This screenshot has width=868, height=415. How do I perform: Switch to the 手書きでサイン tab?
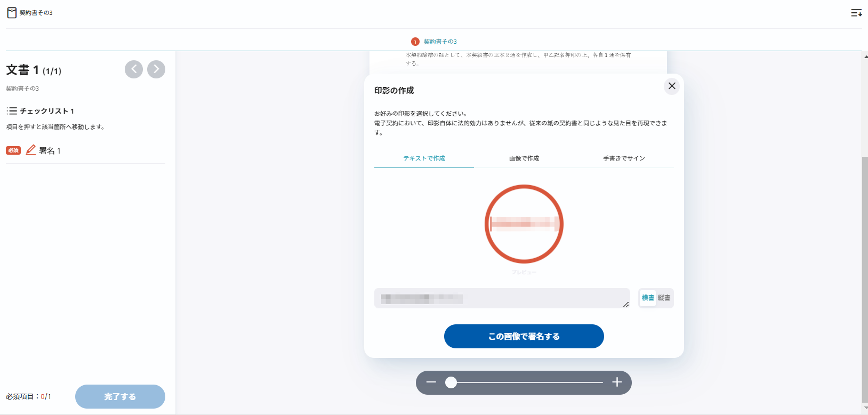pyautogui.click(x=624, y=158)
